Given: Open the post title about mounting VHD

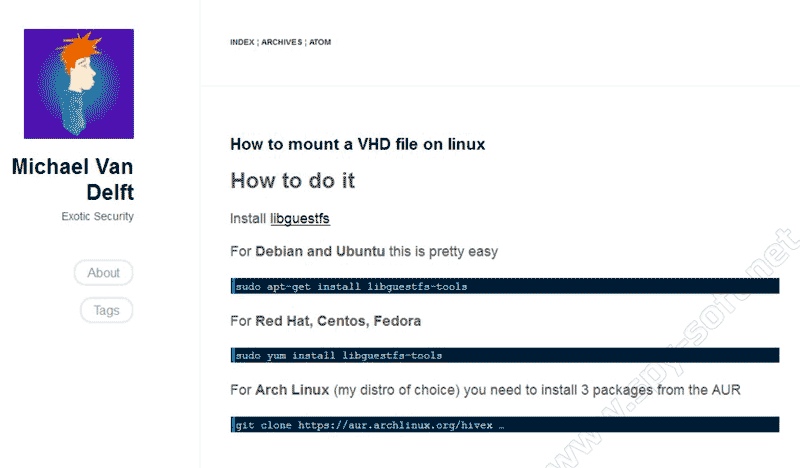Looking at the screenshot, I should 357,144.
